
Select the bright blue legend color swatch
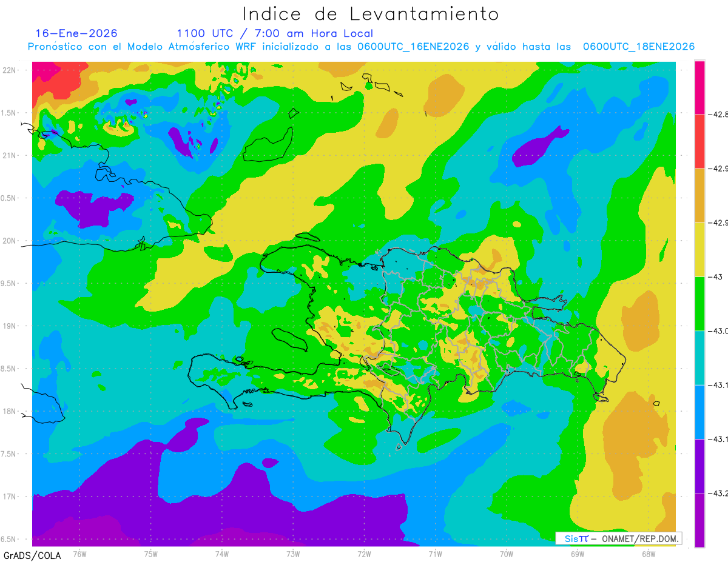click(x=699, y=412)
